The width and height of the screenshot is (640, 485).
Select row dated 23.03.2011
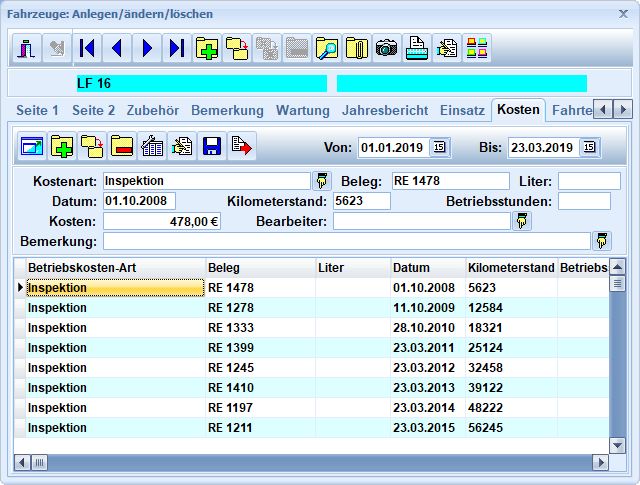[x=311, y=348]
